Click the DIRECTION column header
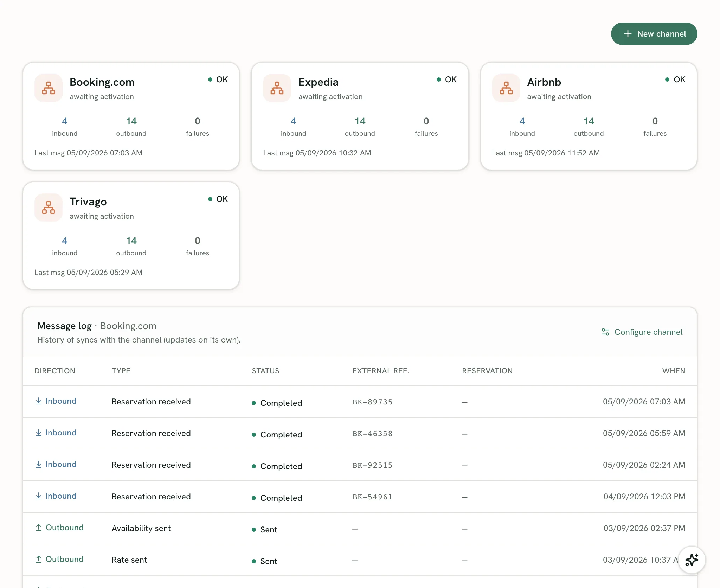The height and width of the screenshot is (588, 720). (55, 371)
